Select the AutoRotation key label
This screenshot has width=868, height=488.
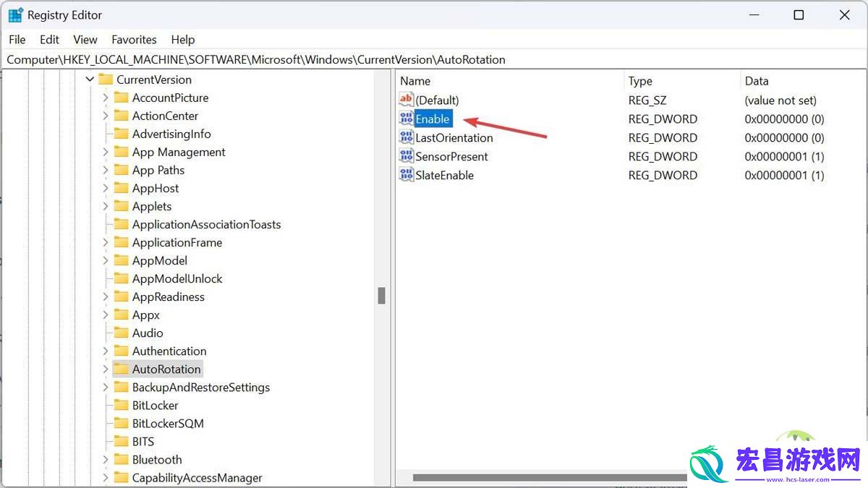point(166,369)
